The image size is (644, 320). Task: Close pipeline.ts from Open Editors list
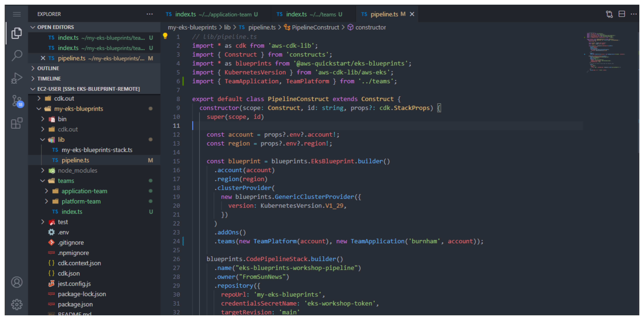[x=43, y=58]
